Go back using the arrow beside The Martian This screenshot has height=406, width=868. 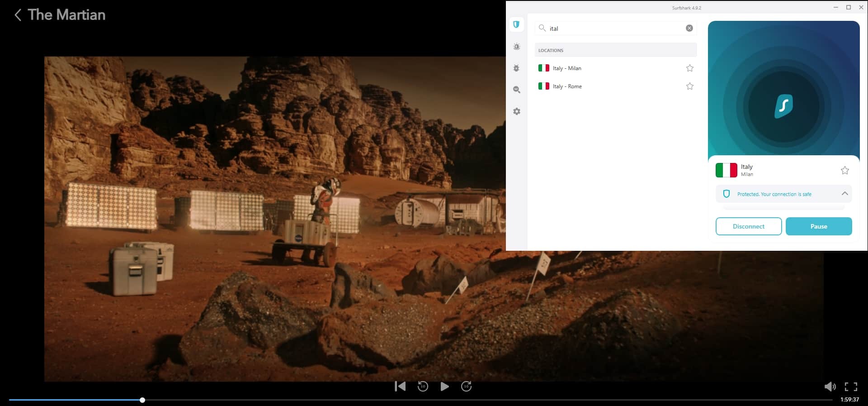pyautogui.click(x=18, y=15)
